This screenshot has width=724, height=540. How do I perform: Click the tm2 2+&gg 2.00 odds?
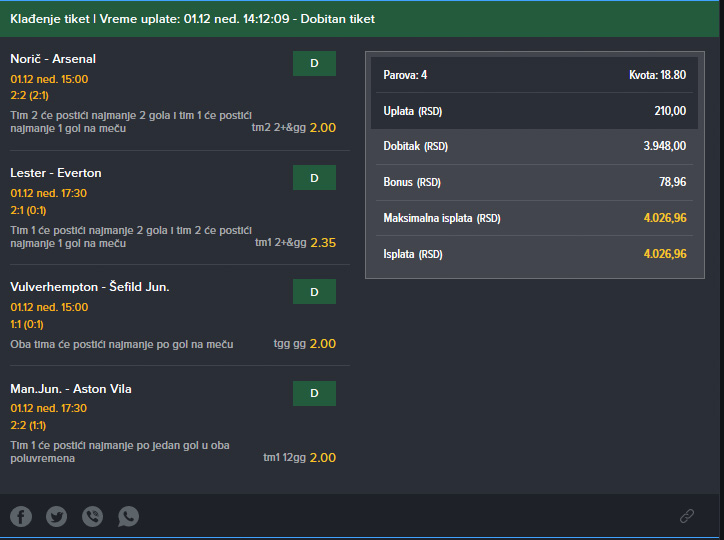[294, 128]
